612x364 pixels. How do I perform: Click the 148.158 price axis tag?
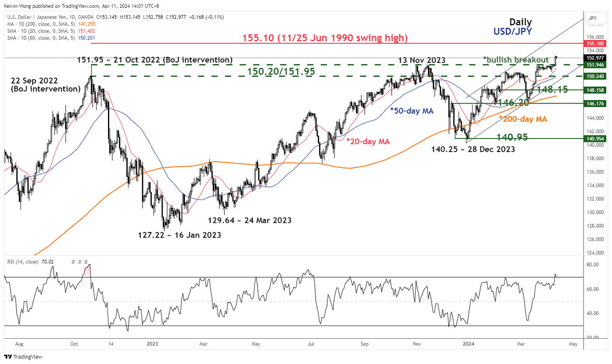point(595,90)
